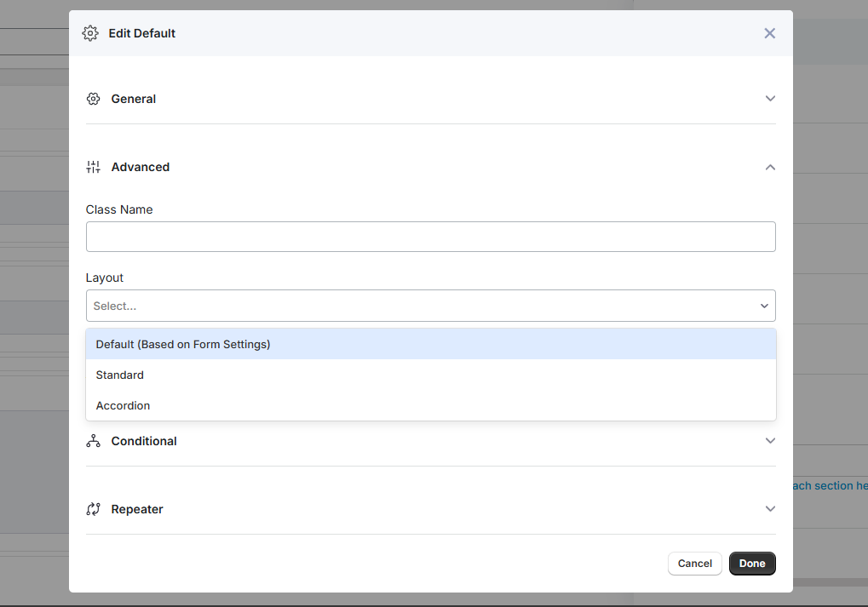Click the General section heading text
The height and width of the screenshot is (607, 868).
134,99
